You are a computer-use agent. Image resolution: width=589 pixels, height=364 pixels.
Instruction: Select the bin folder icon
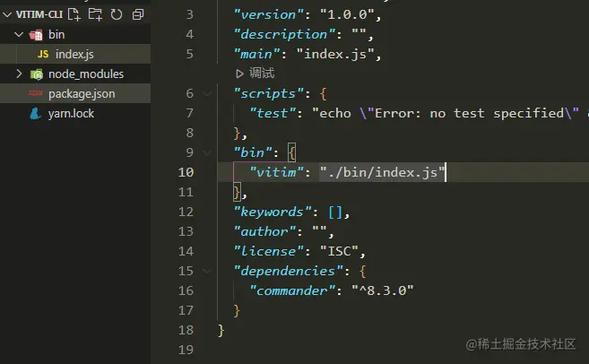[x=36, y=35]
